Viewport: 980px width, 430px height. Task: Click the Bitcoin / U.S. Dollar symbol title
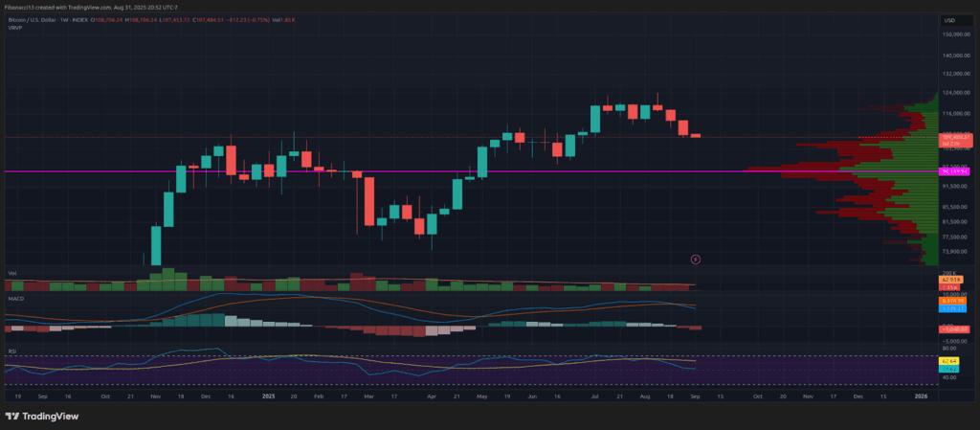pyautogui.click(x=38, y=19)
